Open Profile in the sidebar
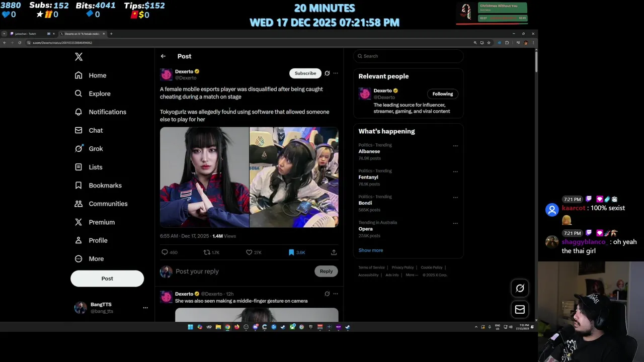 tap(91, 240)
